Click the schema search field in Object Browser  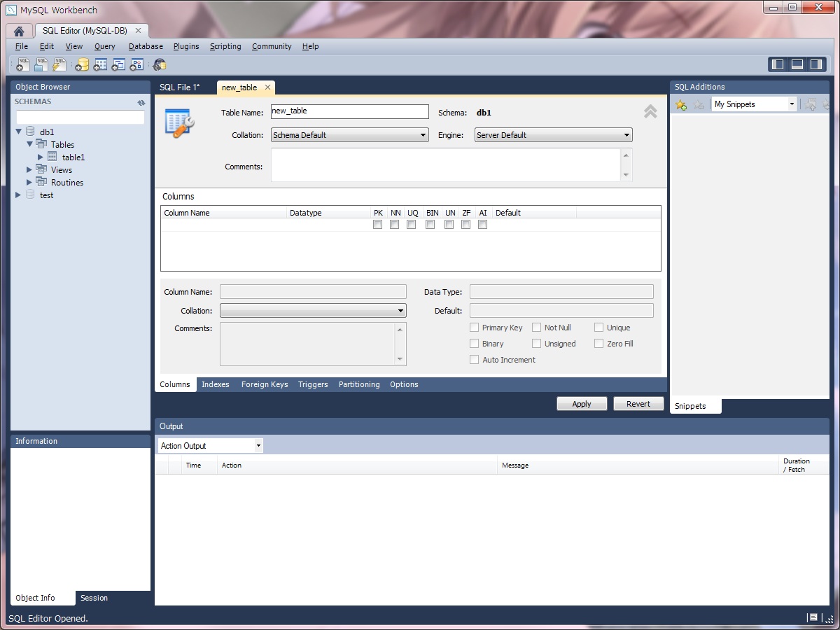tap(80, 117)
